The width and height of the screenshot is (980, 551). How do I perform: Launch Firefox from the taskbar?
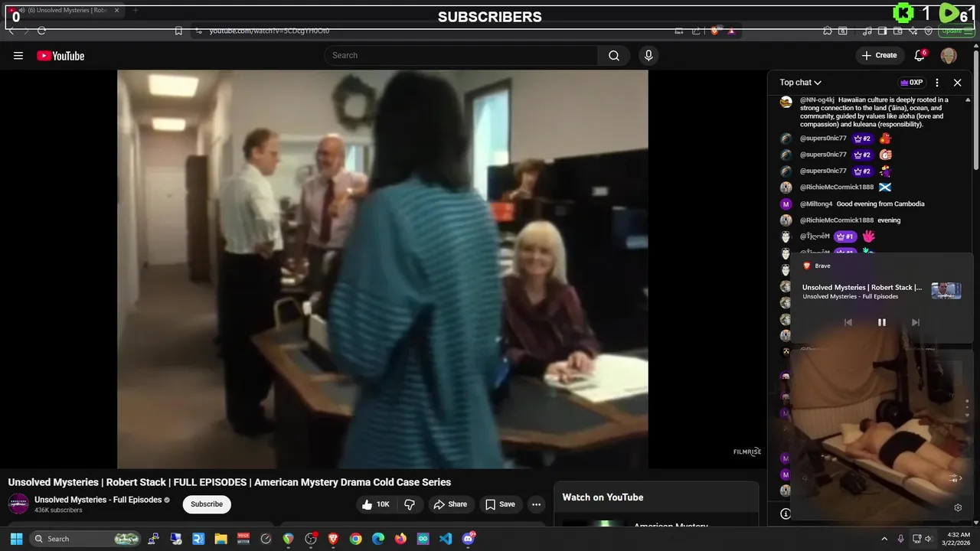pos(400,539)
